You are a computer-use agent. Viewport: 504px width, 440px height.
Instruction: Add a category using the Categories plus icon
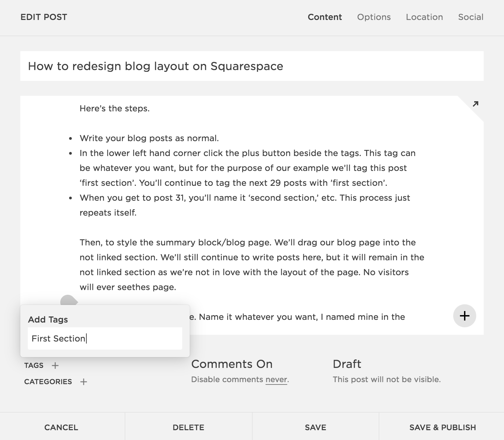coord(83,382)
